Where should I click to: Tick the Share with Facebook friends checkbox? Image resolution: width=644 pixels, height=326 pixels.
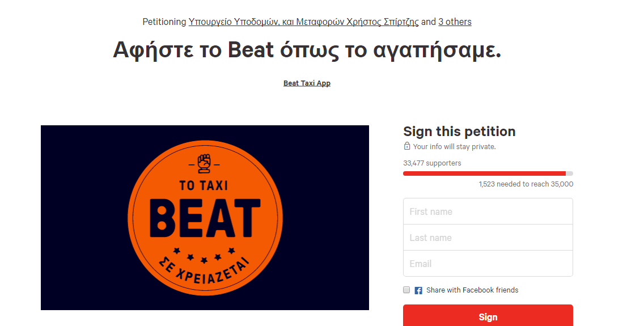406,290
